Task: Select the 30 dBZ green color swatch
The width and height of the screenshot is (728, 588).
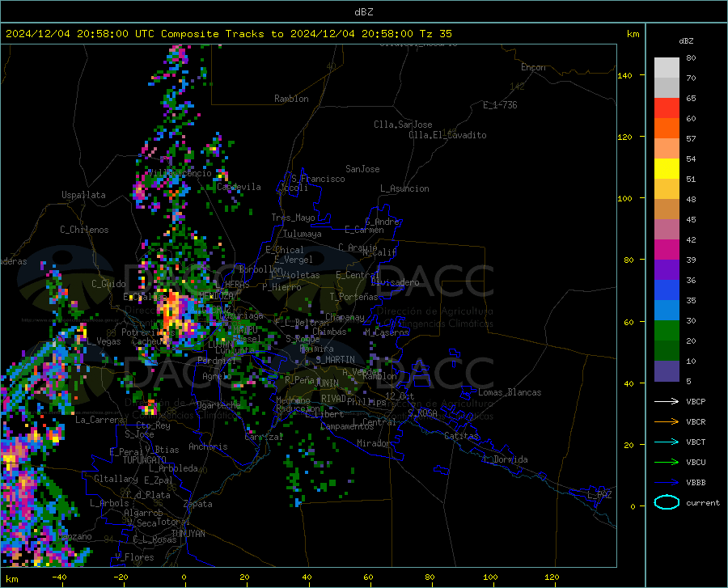Action: [x=667, y=331]
